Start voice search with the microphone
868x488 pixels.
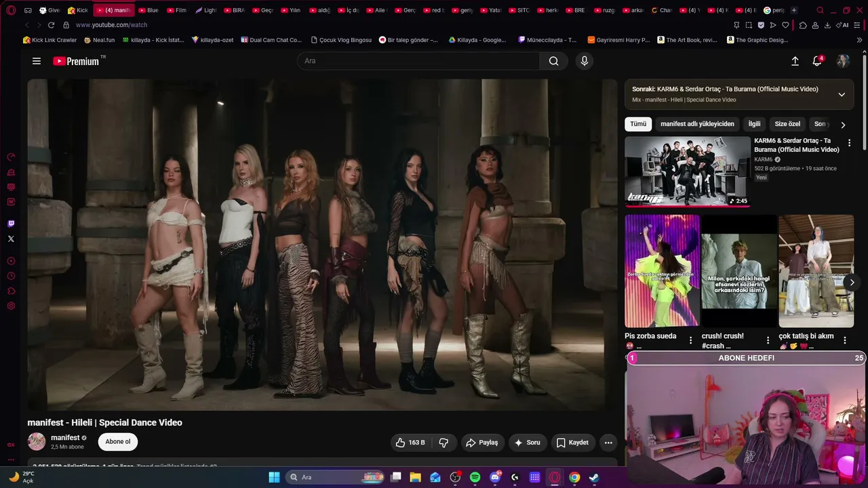click(585, 61)
